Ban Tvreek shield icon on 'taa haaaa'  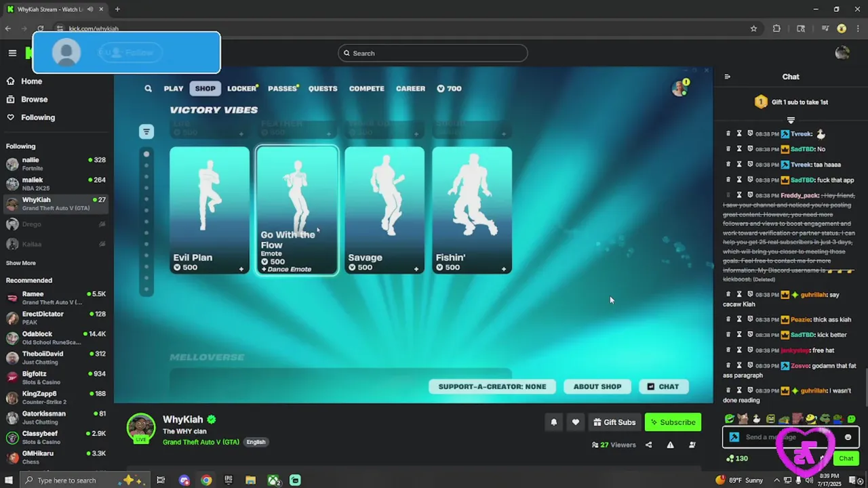tap(751, 165)
